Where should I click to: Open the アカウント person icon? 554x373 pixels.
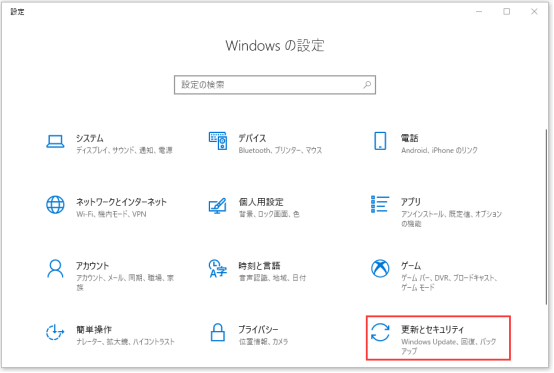55,269
